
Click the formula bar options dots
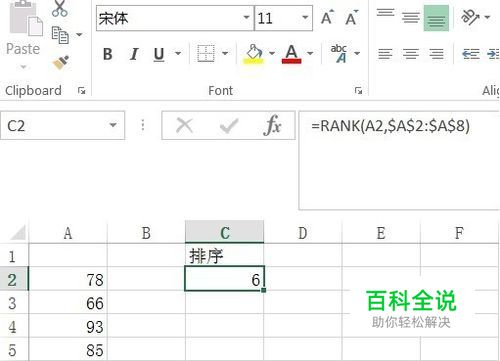[143, 125]
